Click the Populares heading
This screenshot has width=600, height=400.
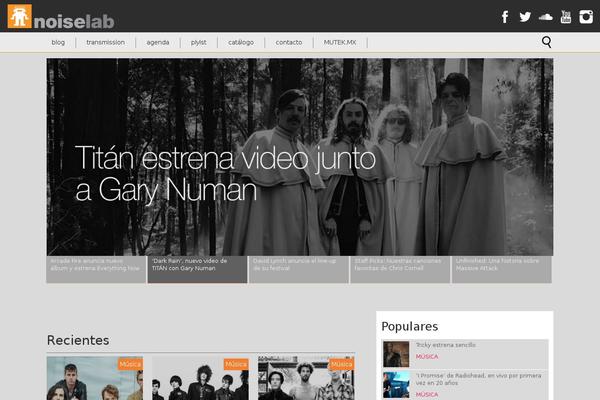(x=409, y=326)
